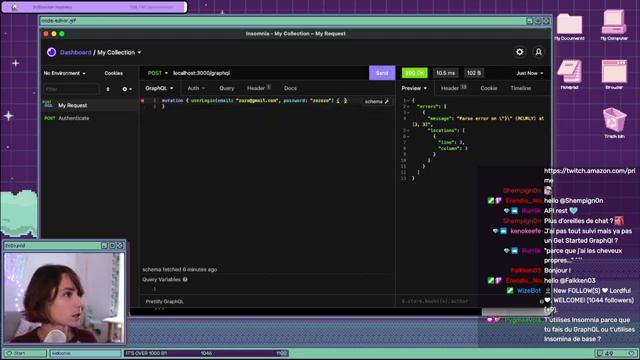The height and width of the screenshot is (360, 640).
Task: Expand the My Collection dropdown
Action: 119,52
